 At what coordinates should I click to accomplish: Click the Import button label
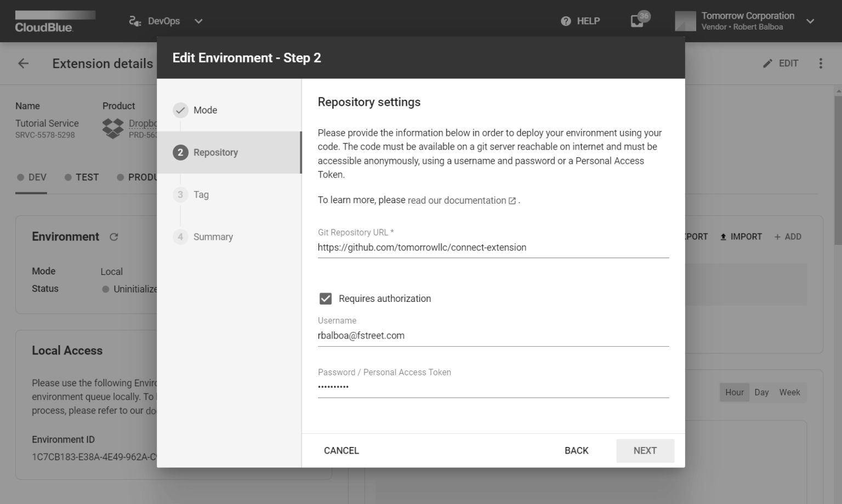click(746, 237)
